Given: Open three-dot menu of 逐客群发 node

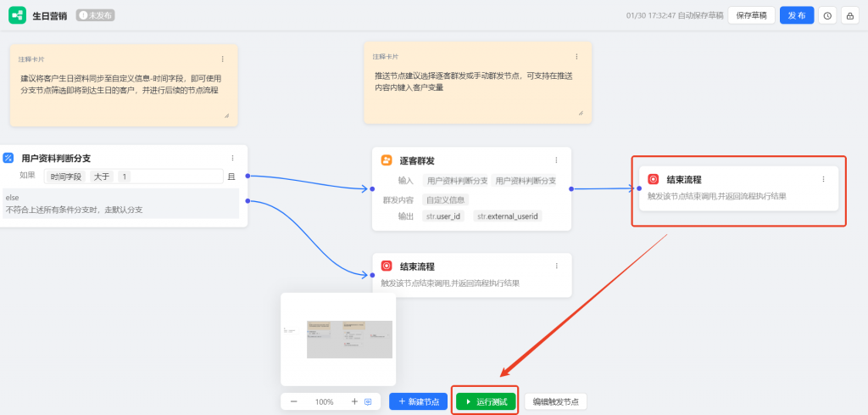Looking at the screenshot, I should [x=556, y=160].
